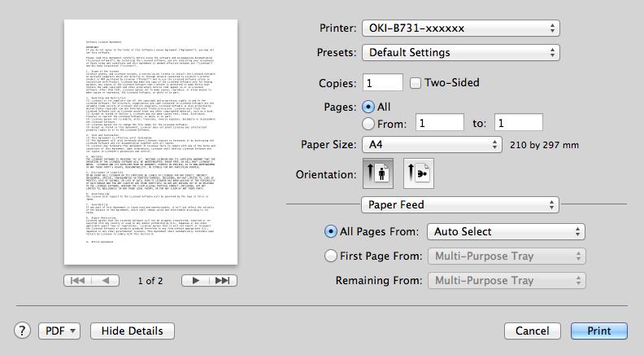
Task: Open Paper Size dropdown A4
Action: [432, 144]
